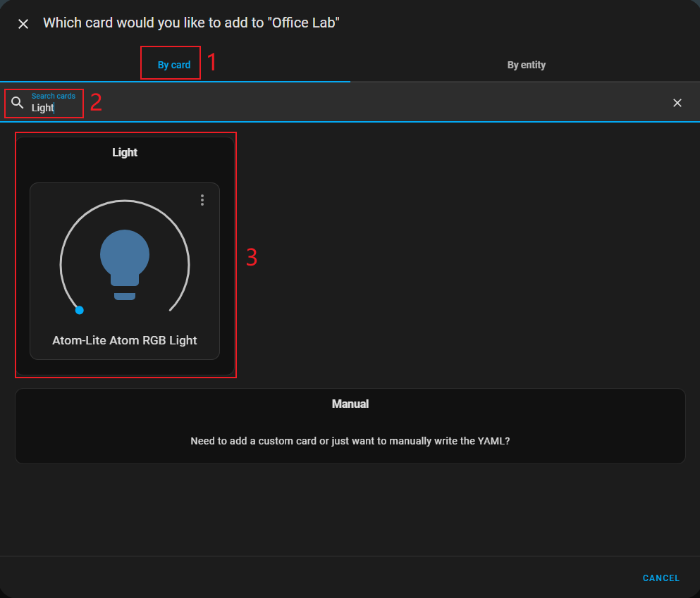Image resolution: width=700 pixels, height=598 pixels.
Task: Close the add card dialog
Action: 23,24
